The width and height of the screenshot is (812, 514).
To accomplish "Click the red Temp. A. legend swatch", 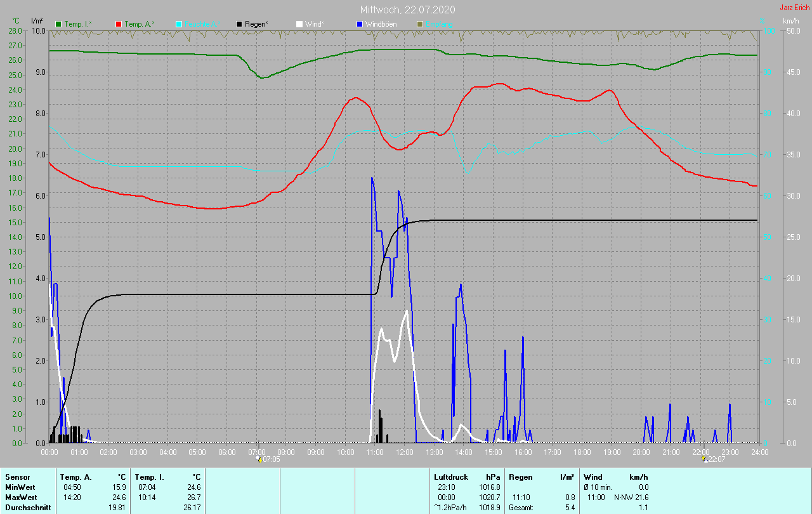I will (119, 24).
